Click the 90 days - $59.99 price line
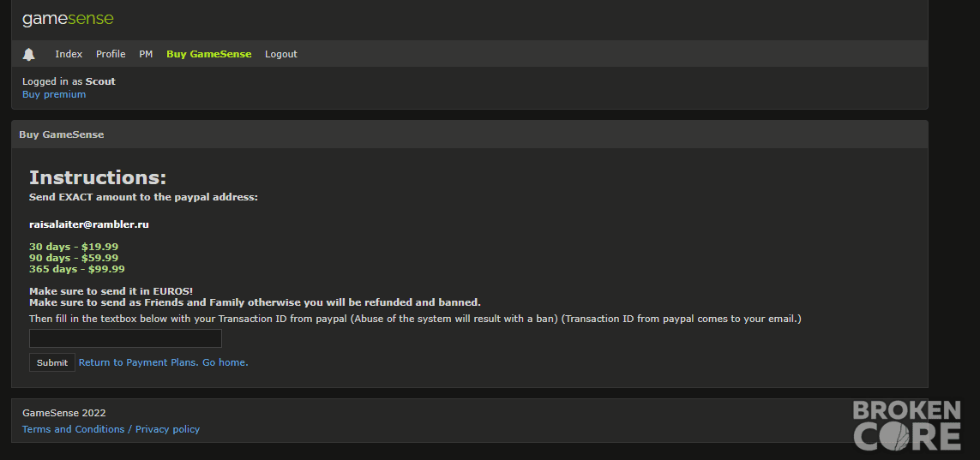 click(x=74, y=259)
